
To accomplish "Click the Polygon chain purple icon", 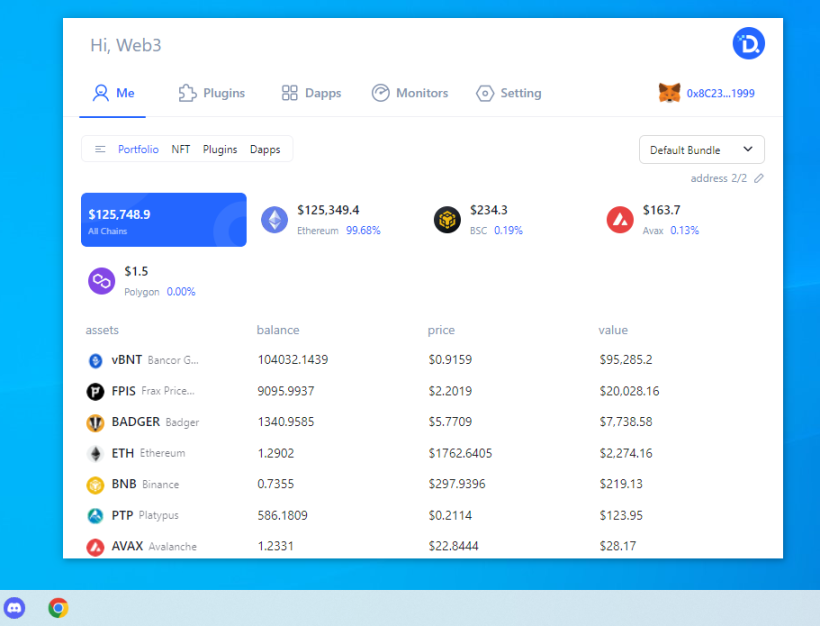I will pyautogui.click(x=101, y=281).
